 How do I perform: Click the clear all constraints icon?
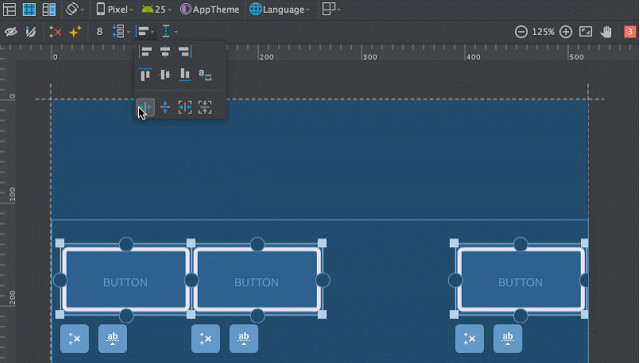tap(55, 31)
